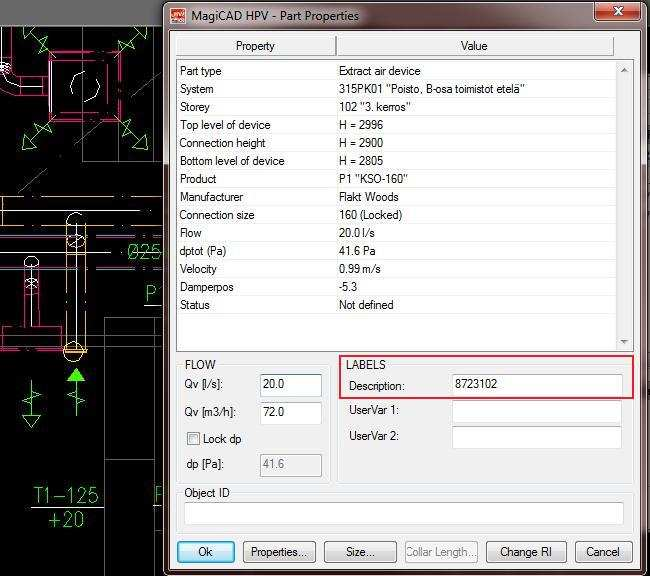Screen dimensions: 650x576
Task: Click the H = 2900 value
Action: pos(361,143)
